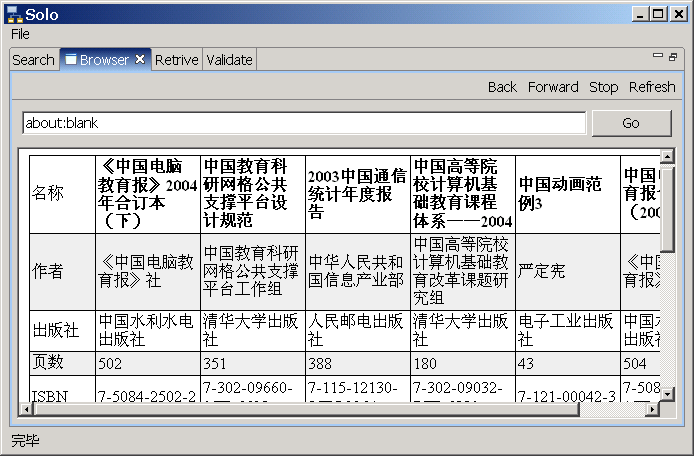Click ISBN 7-121-00042-3
Image resolution: width=694 pixels, height=456 pixels.
(568, 390)
